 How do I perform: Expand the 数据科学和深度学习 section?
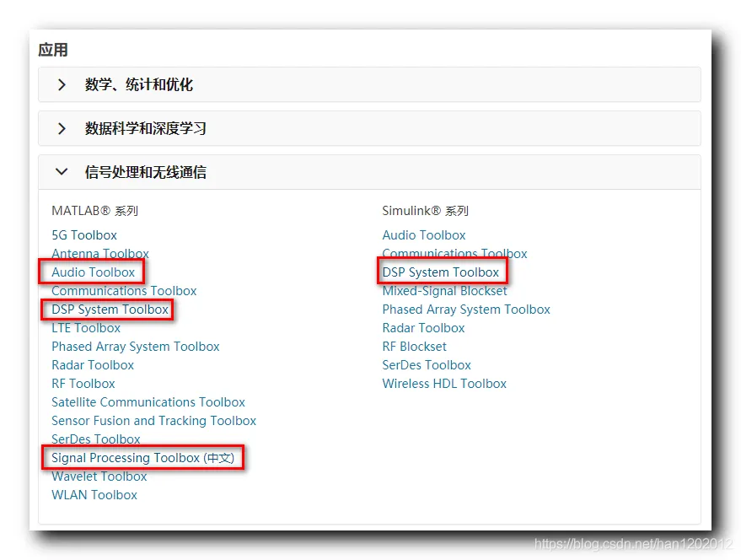tap(369, 129)
